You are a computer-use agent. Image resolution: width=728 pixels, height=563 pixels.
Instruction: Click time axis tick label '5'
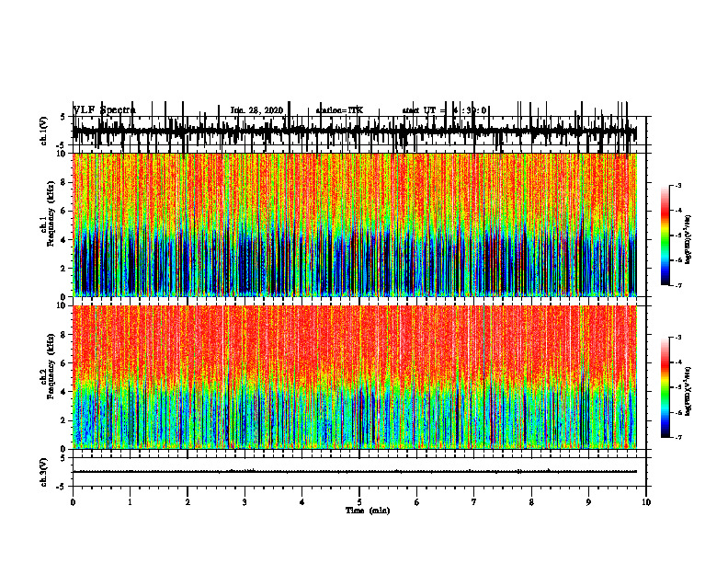pyautogui.click(x=359, y=502)
